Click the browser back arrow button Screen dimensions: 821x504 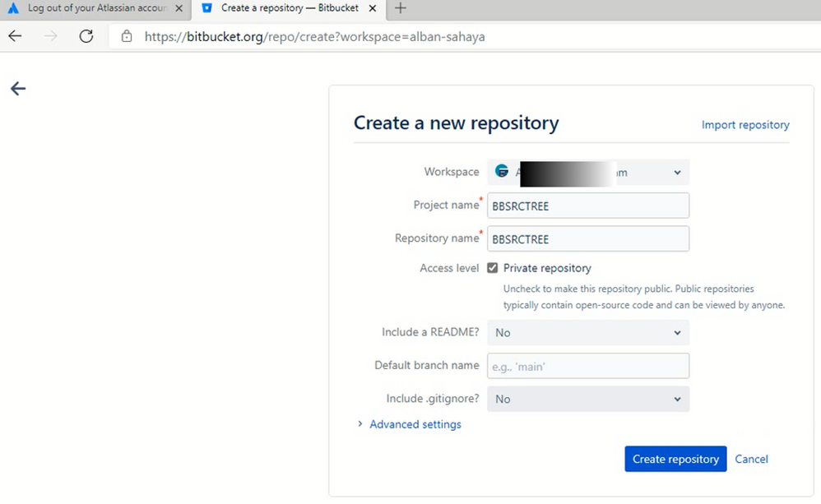coord(15,36)
